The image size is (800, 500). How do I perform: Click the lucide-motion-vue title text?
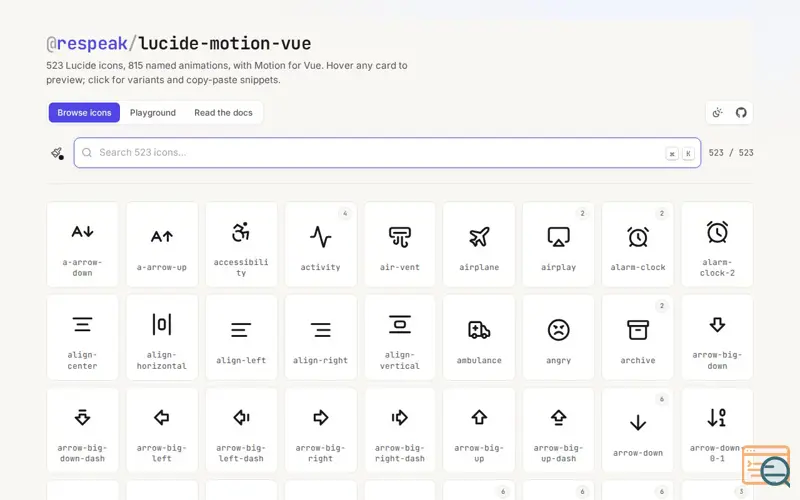[x=224, y=43]
